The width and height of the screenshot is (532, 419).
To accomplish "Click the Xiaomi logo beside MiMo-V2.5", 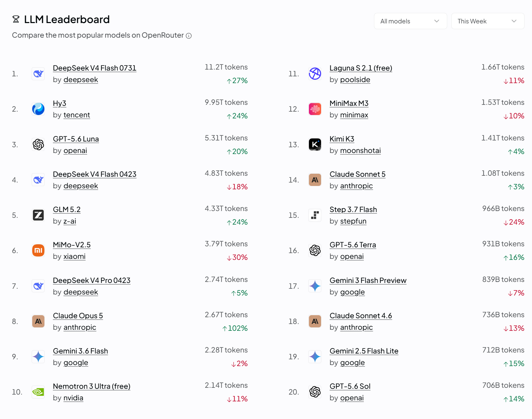I will (38, 250).
